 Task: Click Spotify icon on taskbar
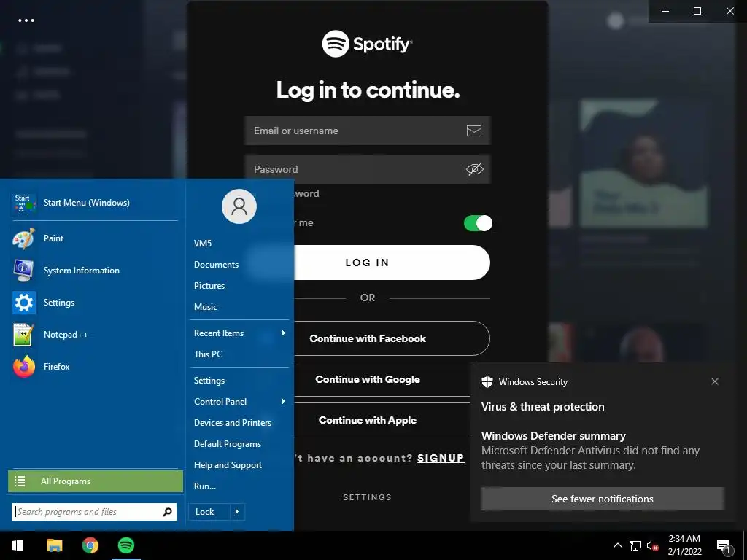[126, 545]
